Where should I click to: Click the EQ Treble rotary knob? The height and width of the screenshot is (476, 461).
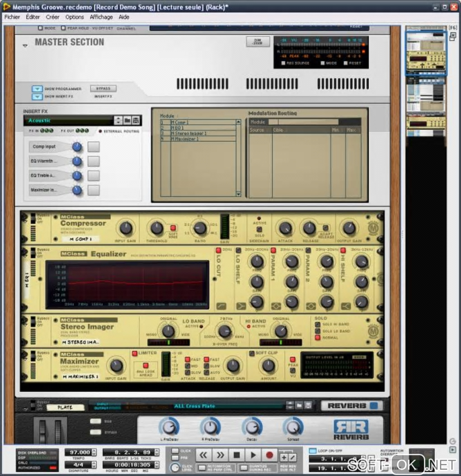click(77, 176)
